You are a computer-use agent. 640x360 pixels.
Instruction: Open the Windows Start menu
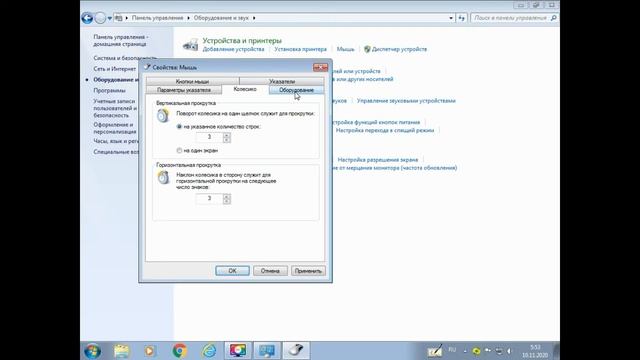pos(93,351)
